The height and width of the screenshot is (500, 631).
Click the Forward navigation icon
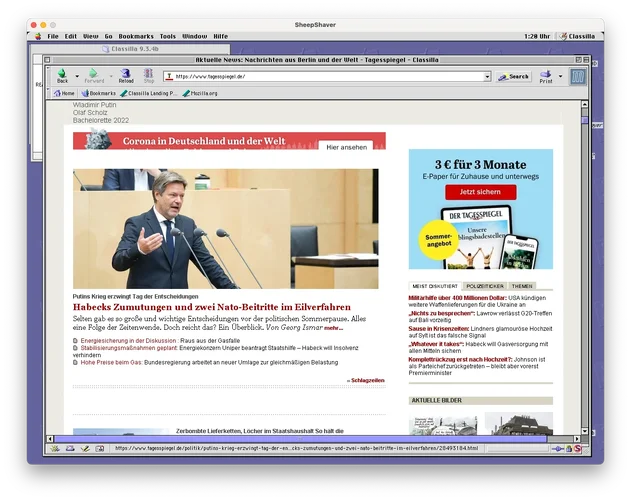(93, 76)
